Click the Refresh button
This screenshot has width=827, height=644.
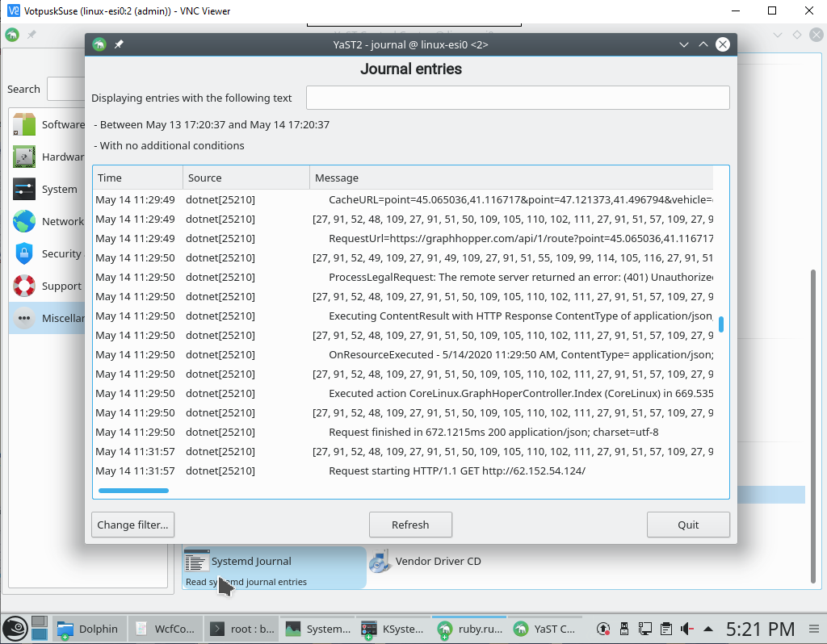tap(410, 525)
